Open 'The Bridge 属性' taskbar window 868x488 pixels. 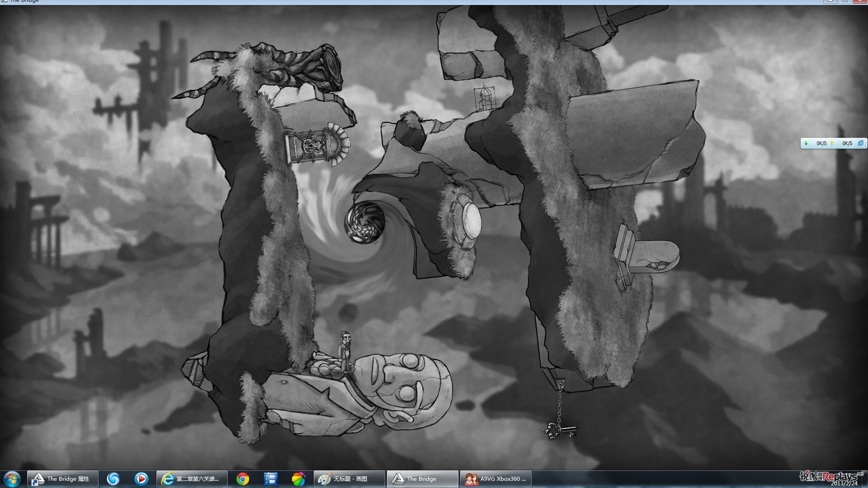click(63, 479)
